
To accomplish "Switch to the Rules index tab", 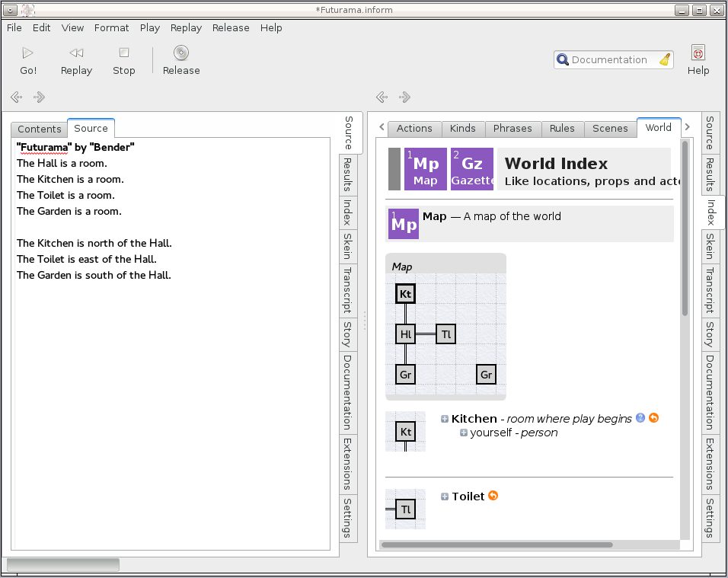I will [x=562, y=128].
